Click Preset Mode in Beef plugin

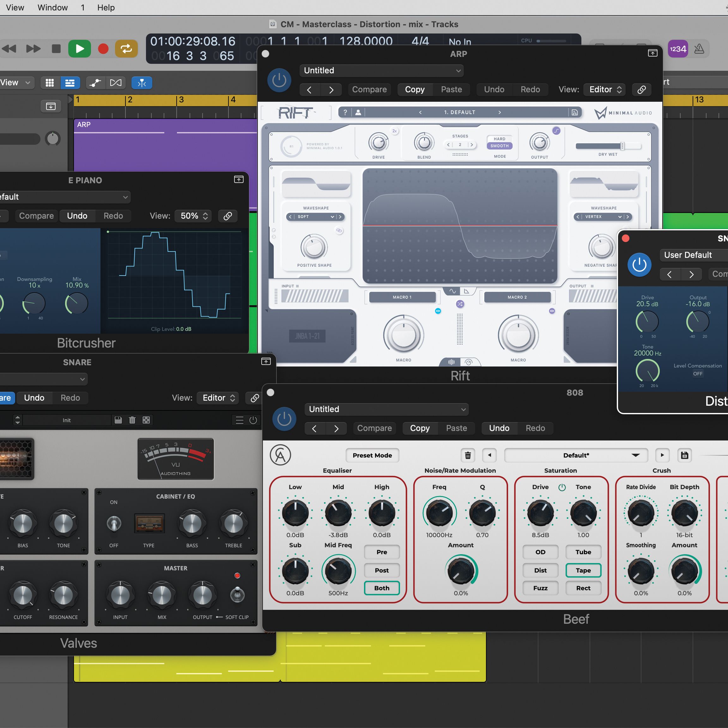[372, 455]
